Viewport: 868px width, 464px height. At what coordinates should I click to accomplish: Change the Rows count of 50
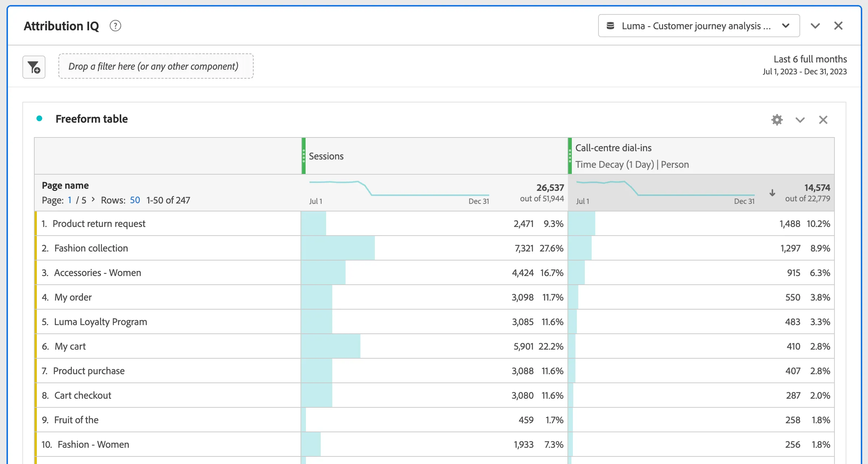135,200
